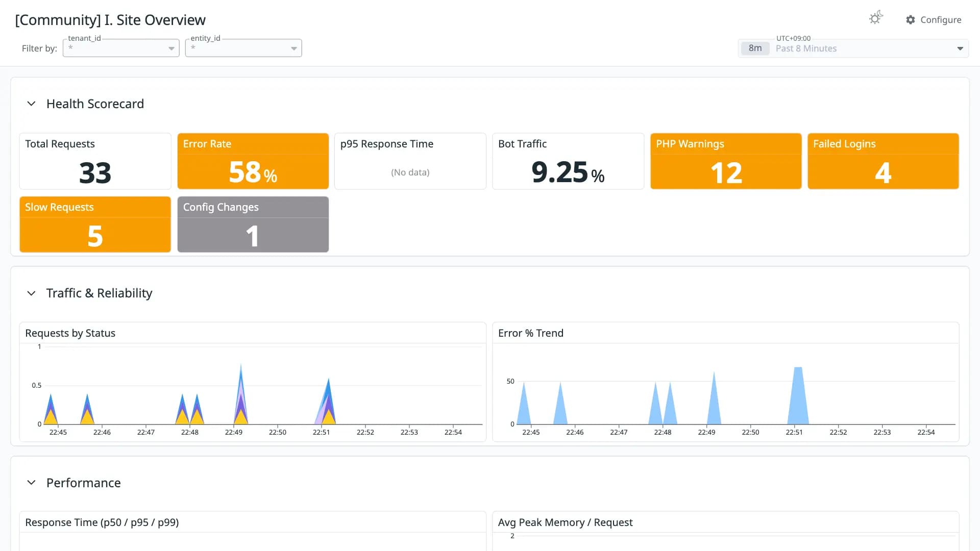Open the entity_id filter dropdown
This screenshot has height=551, width=980.
[243, 48]
